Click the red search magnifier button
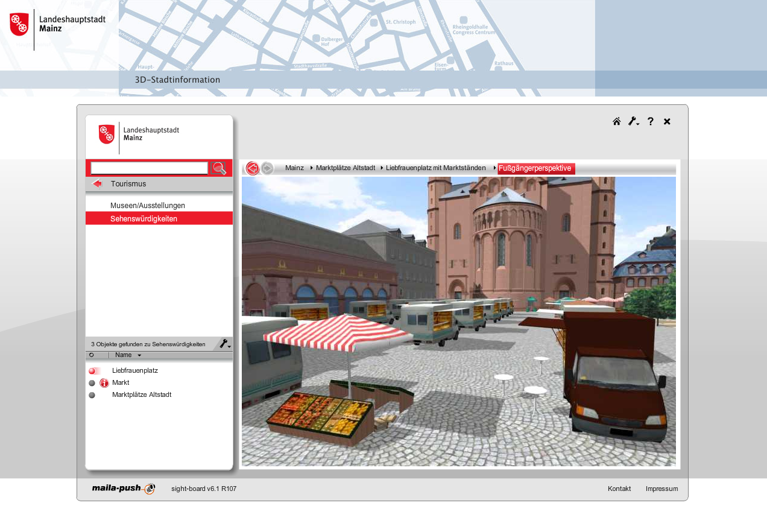The height and width of the screenshot is (532, 767). [219, 168]
